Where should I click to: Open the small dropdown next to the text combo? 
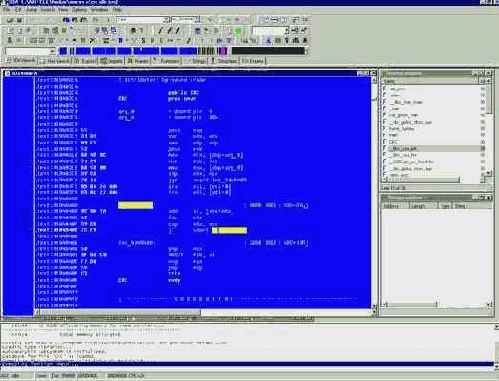pos(197,19)
